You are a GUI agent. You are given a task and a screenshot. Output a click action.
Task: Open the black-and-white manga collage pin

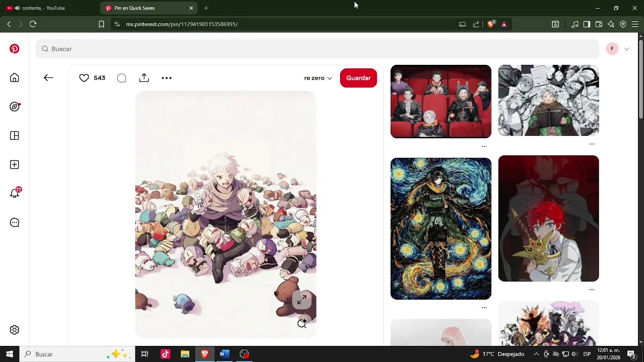[x=548, y=100]
